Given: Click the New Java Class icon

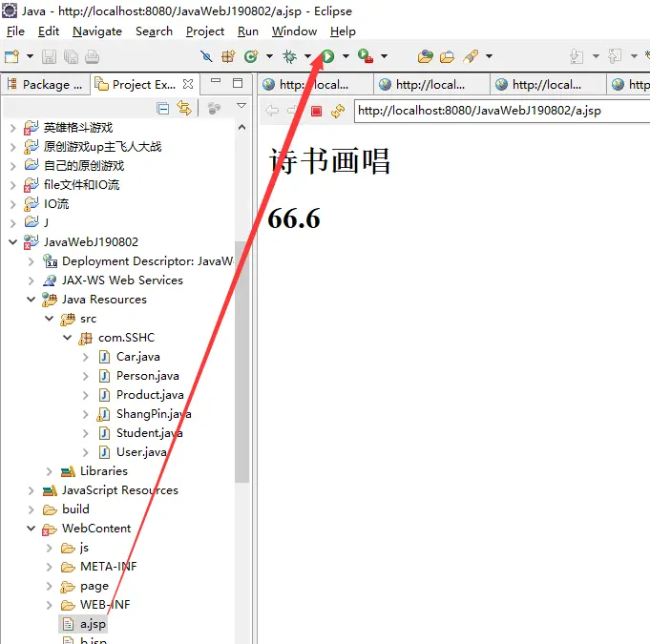Looking at the screenshot, I should click(x=251, y=56).
